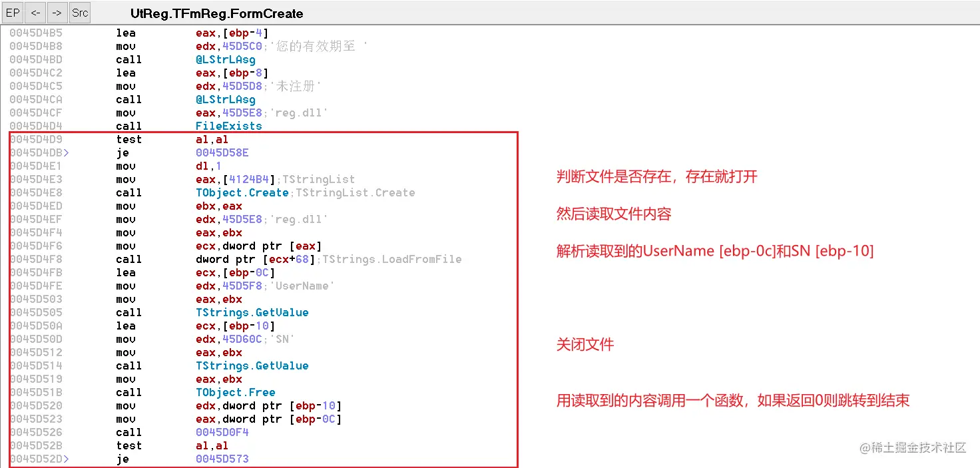The height and width of the screenshot is (468, 980).
Task: Go back with the <- button
Action: point(35,13)
